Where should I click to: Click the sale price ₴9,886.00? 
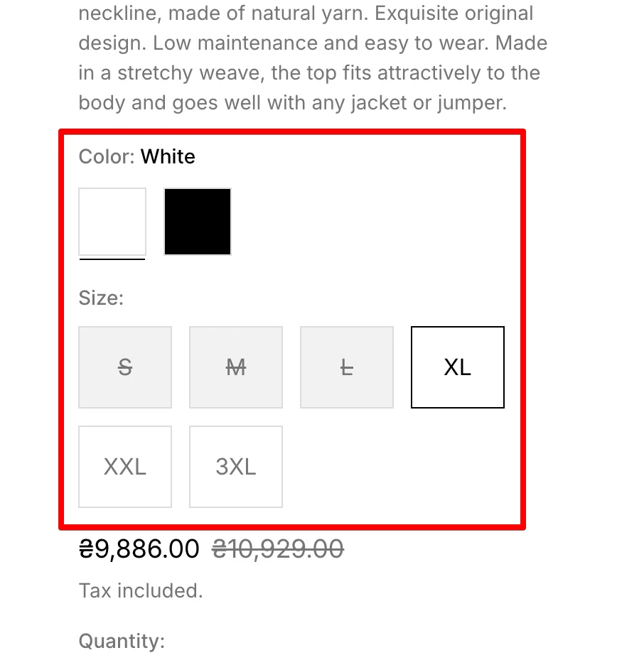click(139, 548)
